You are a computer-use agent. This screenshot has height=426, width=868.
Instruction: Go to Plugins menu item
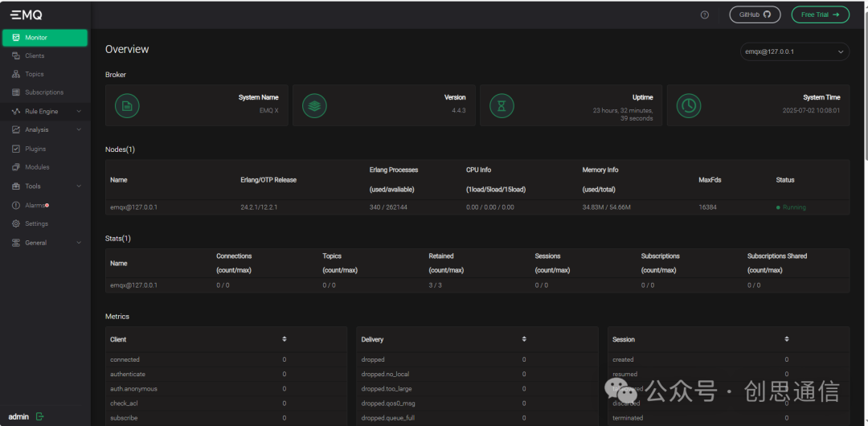[x=45, y=149]
